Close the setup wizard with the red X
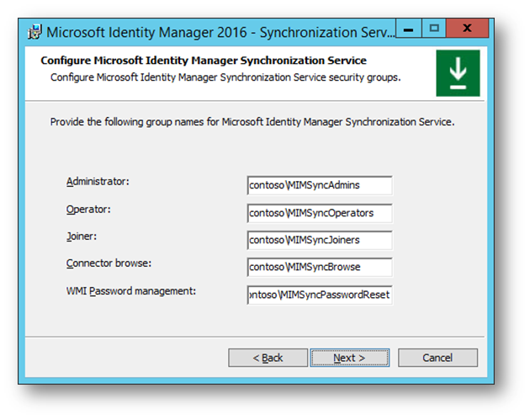This screenshot has width=530, height=420. click(467, 29)
